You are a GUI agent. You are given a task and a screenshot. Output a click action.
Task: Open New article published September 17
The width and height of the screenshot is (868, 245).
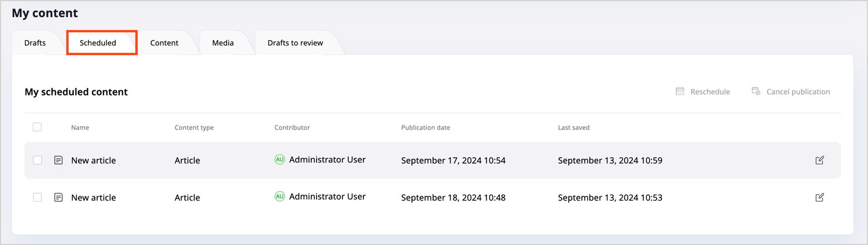click(x=94, y=160)
